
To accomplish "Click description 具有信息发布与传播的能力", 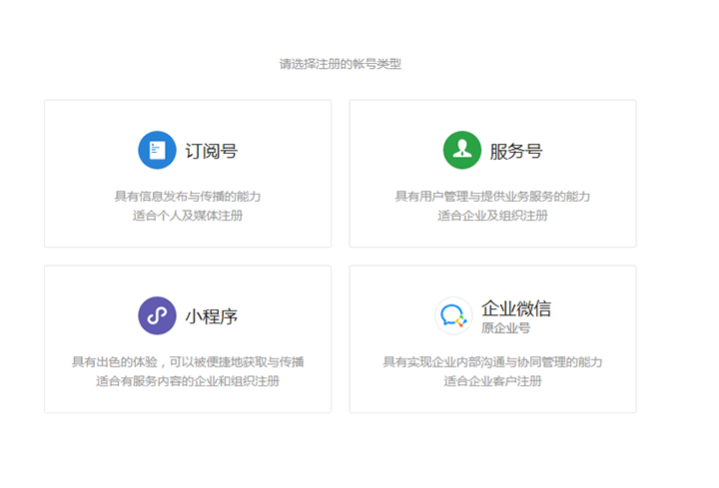I will (x=188, y=196).
